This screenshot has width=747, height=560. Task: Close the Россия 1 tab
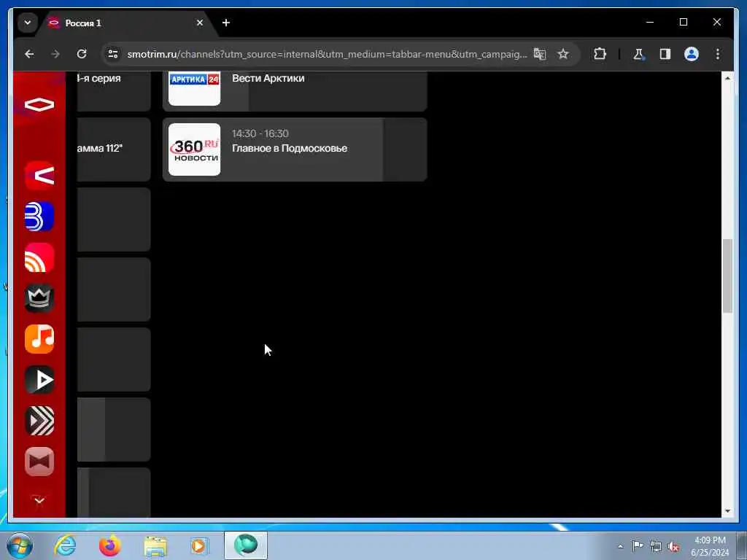click(x=200, y=23)
